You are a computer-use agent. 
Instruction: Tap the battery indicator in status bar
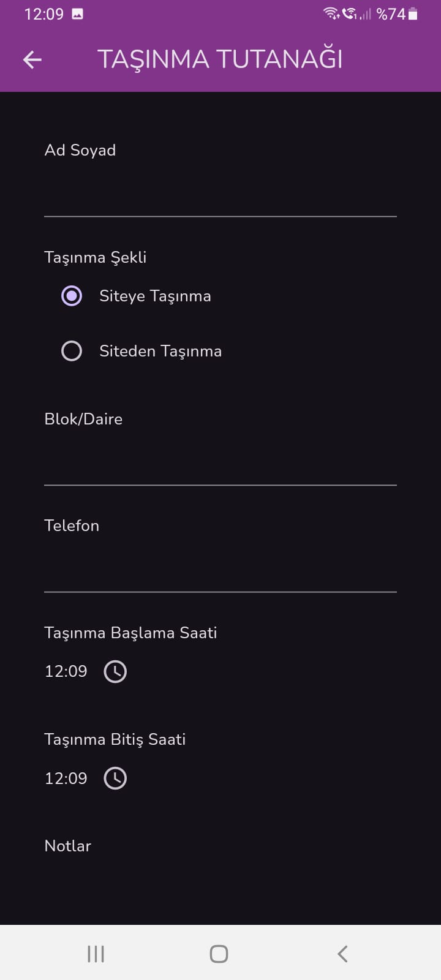pos(413,13)
